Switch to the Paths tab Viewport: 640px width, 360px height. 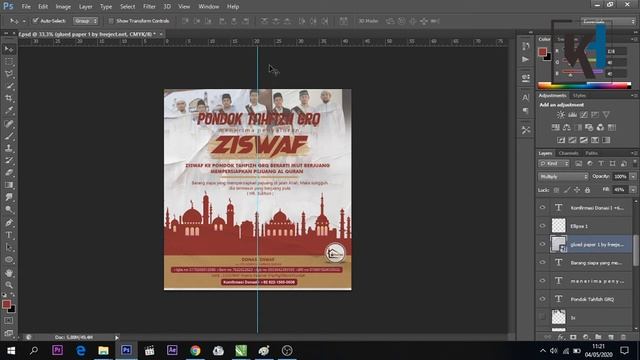pos(591,153)
